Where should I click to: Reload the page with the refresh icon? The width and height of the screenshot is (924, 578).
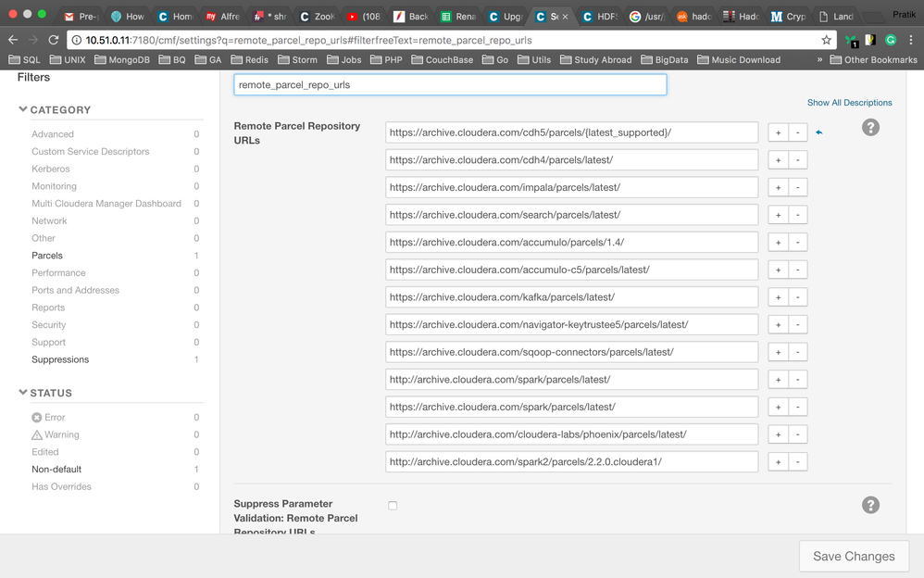pyautogui.click(x=54, y=40)
